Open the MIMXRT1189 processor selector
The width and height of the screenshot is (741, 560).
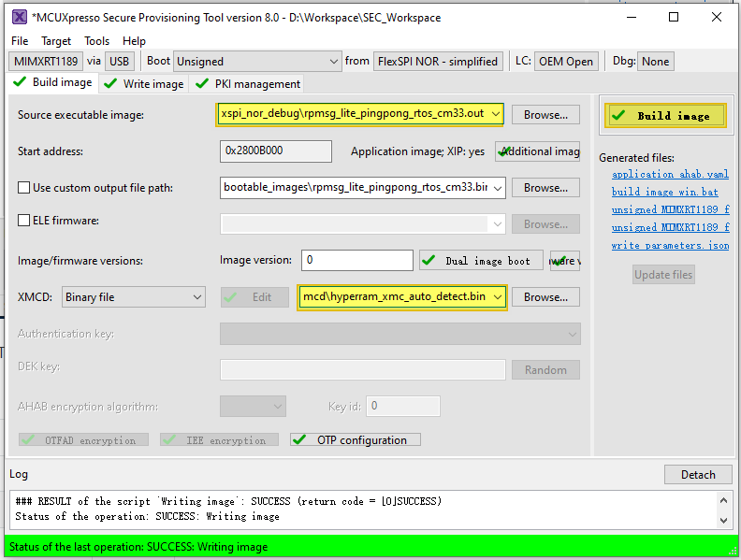coord(46,62)
